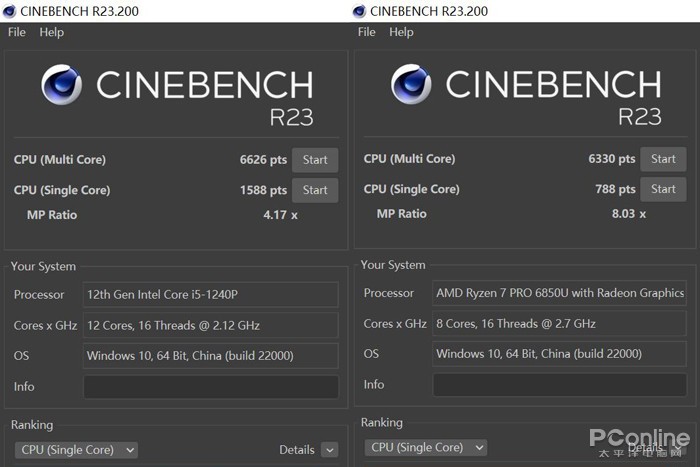Open Help menu in left Cinebench window
This screenshot has height=467, width=700.
(51, 32)
